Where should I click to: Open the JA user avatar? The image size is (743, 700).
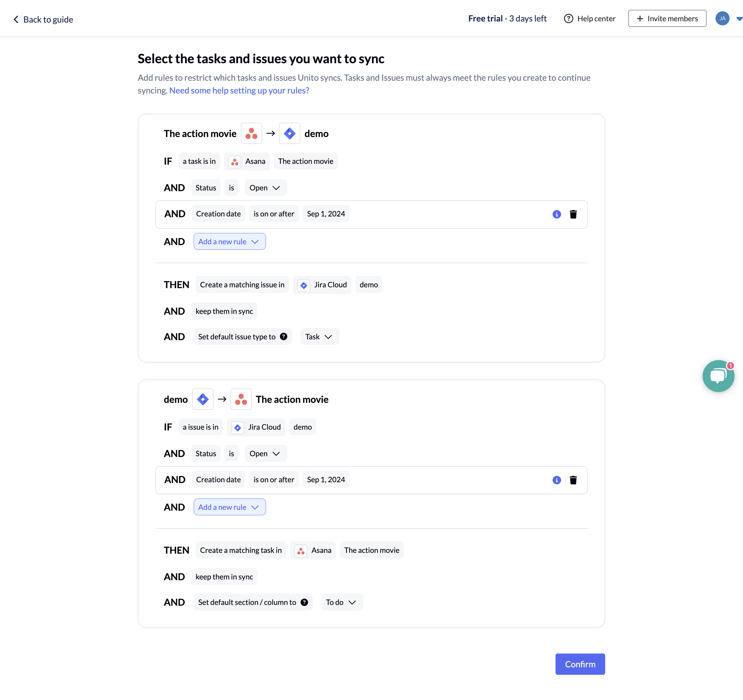click(x=722, y=18)
